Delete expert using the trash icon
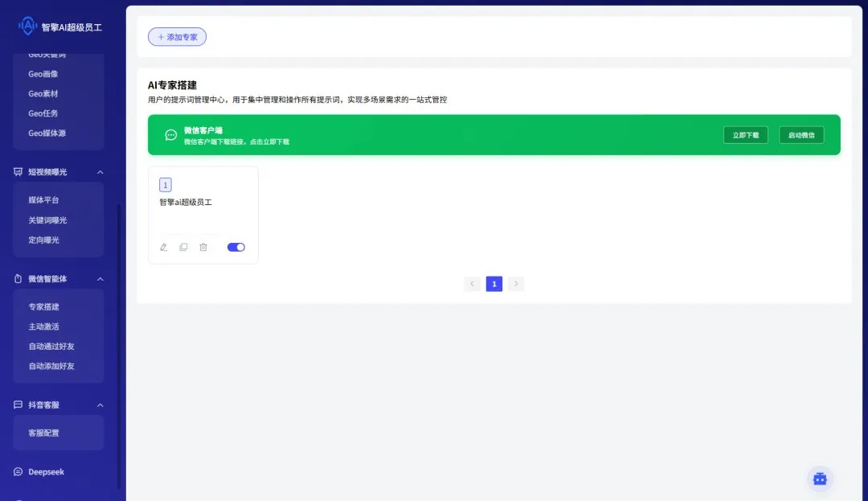Viewport: 868px width, 501px height. 203,248
